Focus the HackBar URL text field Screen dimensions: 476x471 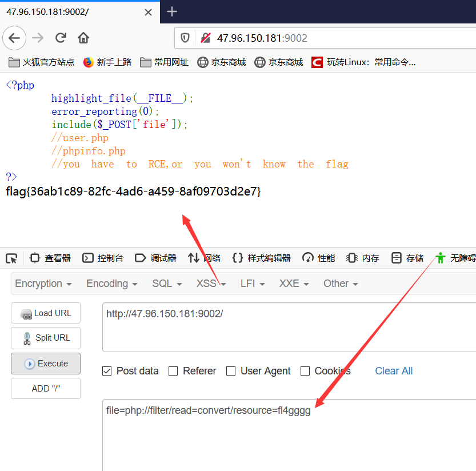[x=289, y=327]
